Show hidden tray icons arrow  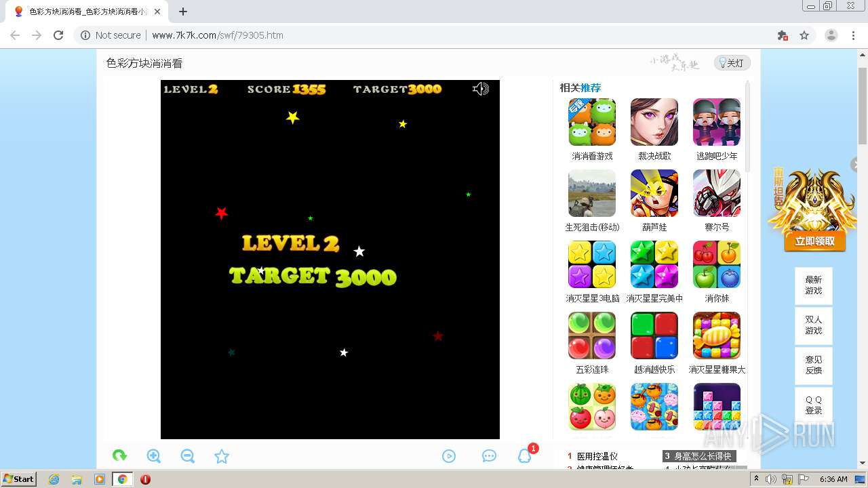coord(756,479)
